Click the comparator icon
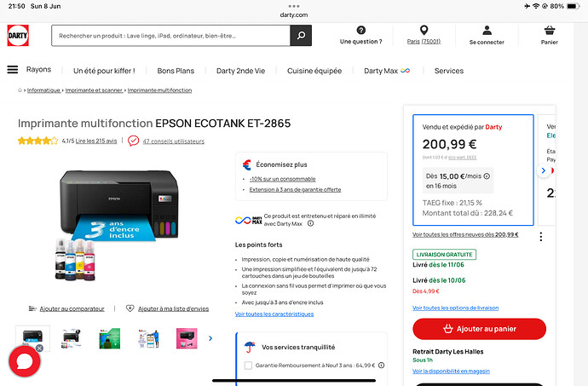Screen dimensions: 588x386 click(32, 308)
